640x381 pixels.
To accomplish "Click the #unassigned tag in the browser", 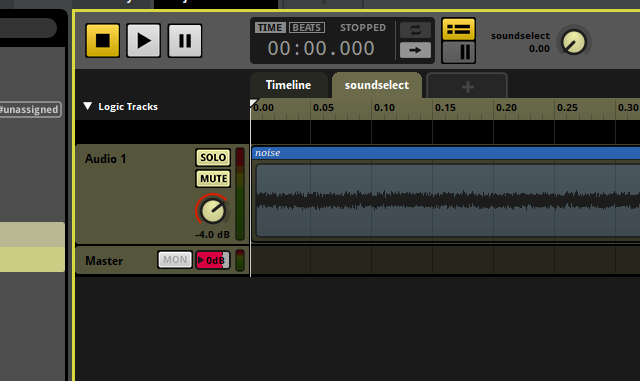I will 29,109.
